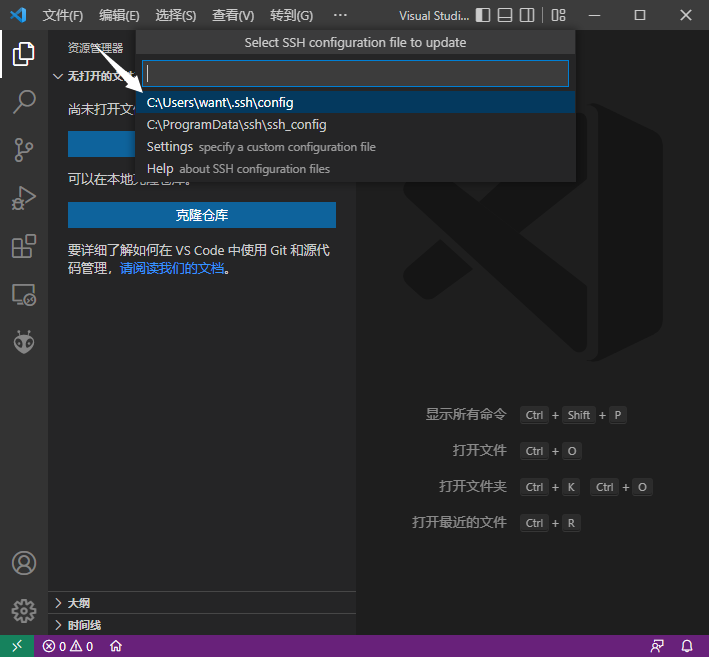Viewport: 709px width, 657px height.
Task: Toggle secondary side bar layout icon
Action: (527, 15)
